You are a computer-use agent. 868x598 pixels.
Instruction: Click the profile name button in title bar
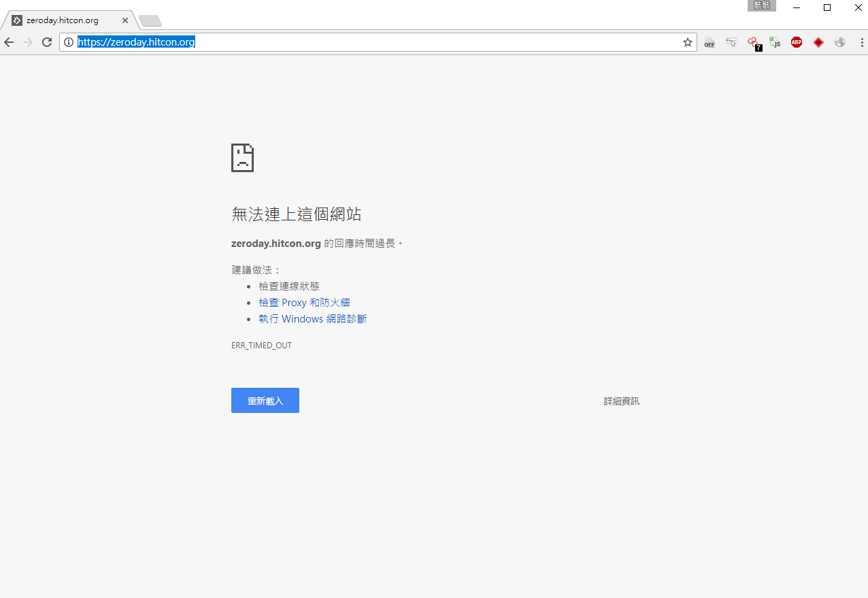pyautogui.click(x=762, y=5)
